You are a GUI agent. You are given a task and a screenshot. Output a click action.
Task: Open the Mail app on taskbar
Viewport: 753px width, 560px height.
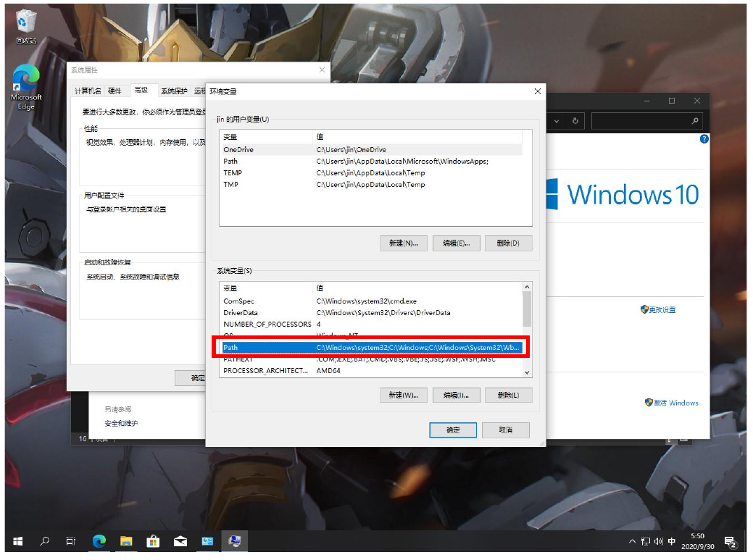[x=180, y=541]
